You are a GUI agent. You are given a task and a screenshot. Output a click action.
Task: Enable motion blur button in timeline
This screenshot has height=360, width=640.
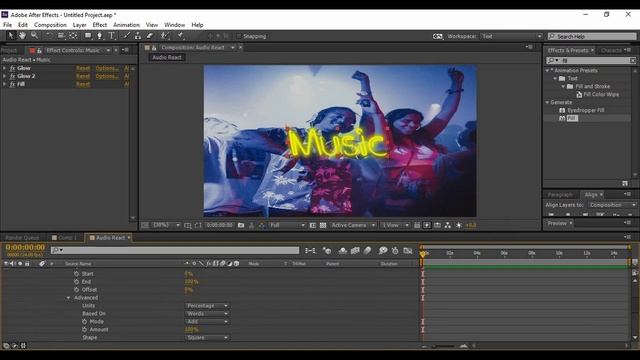(367, 251)
